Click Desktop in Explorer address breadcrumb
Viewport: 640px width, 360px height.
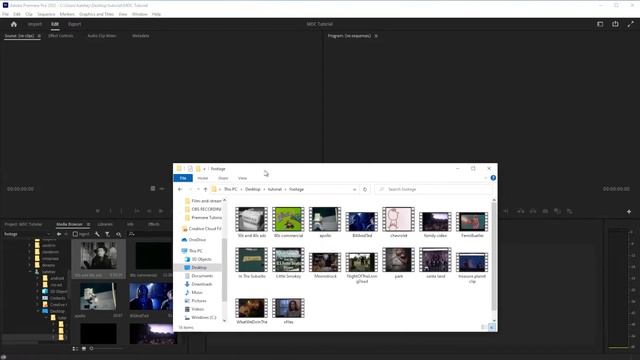(x=253, y=189)
